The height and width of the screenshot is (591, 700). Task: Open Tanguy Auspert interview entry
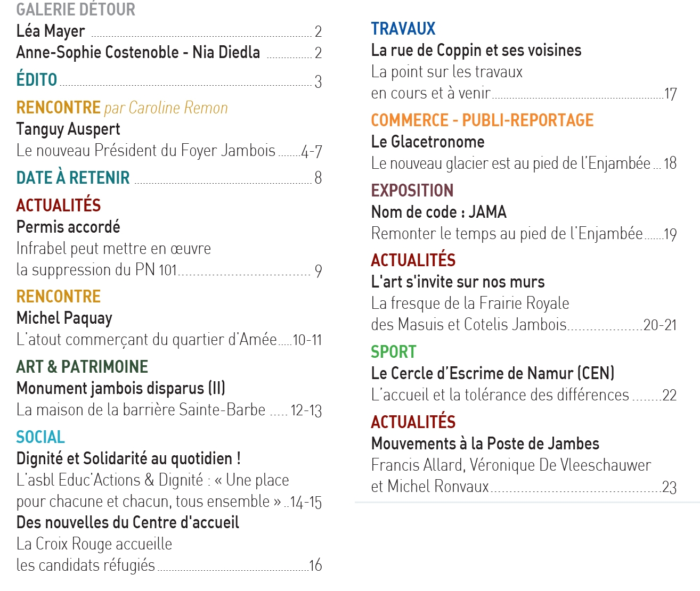click(x=68, y=129)
